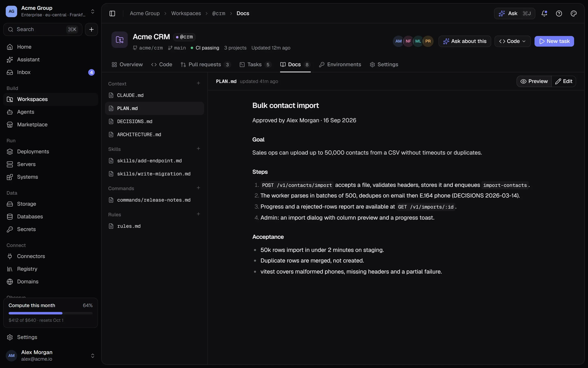Click the main branch label
Image resolution: width=588 pixels, height=368 pixels.
(x=177, y=48)
